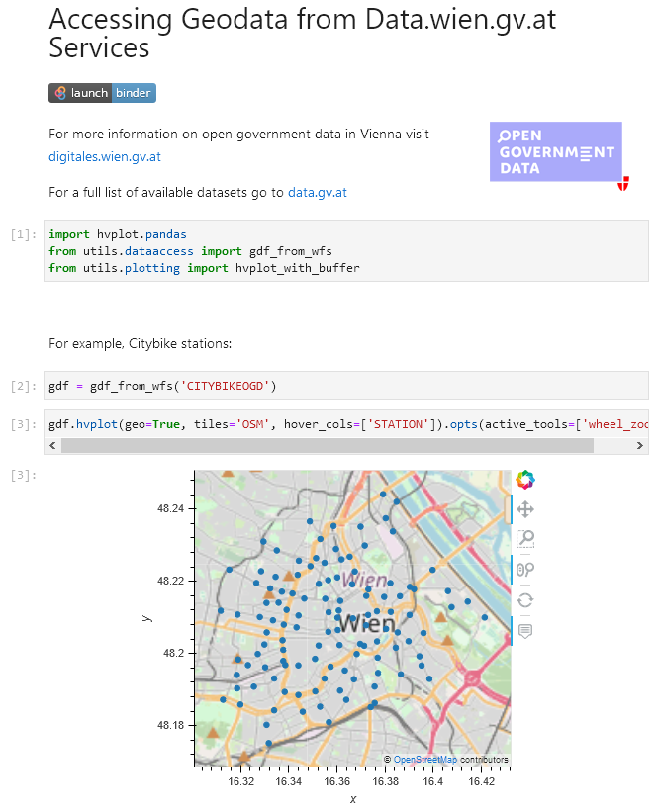Click the Open Government Data logo
Image resolution: width=658 pixels, height=812 pixels.
click(x=556, y=152)
